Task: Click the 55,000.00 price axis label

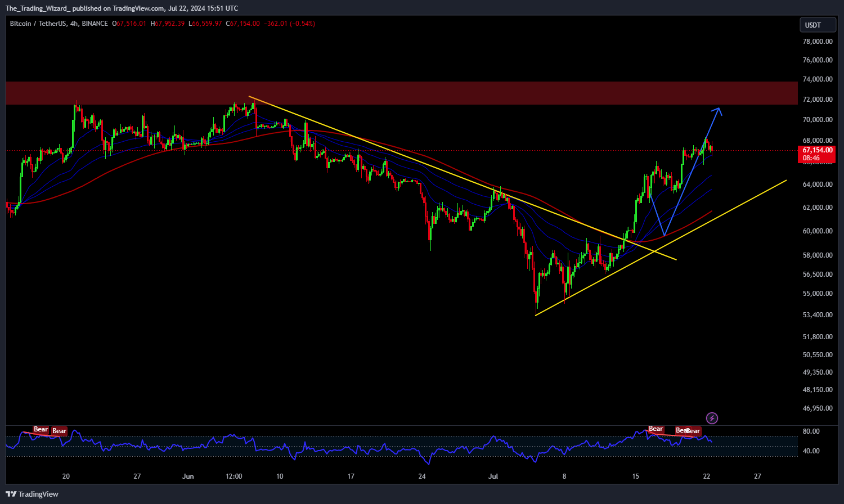Action: tap(818, 294)
